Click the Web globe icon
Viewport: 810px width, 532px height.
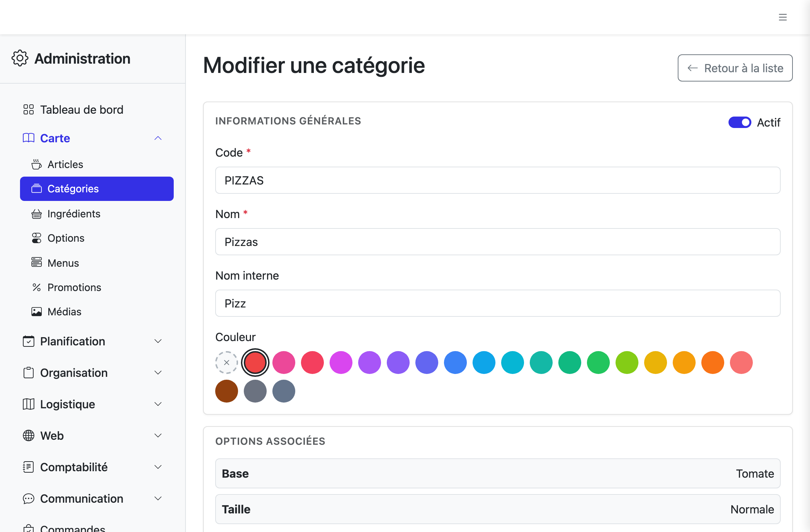[x=29, y=435]
